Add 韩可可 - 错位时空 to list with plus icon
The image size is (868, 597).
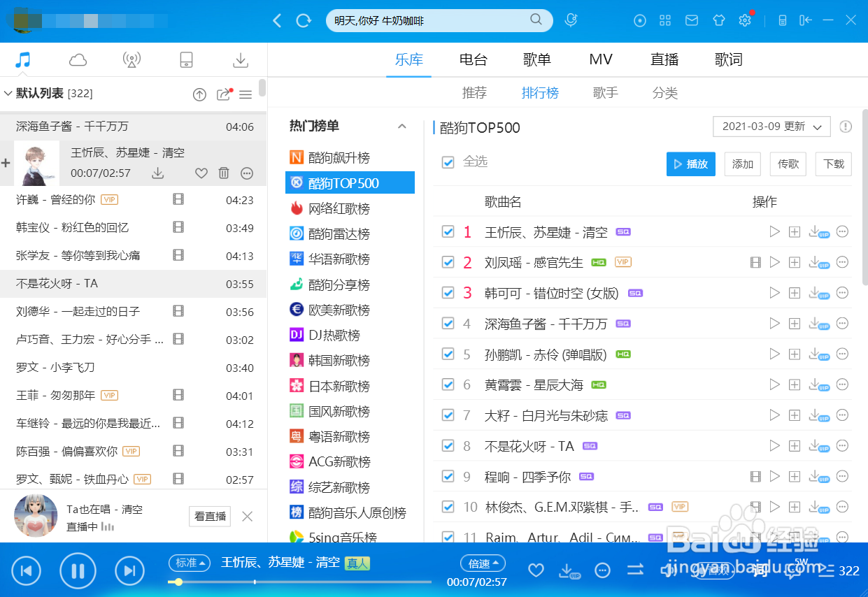coord(794,293)
